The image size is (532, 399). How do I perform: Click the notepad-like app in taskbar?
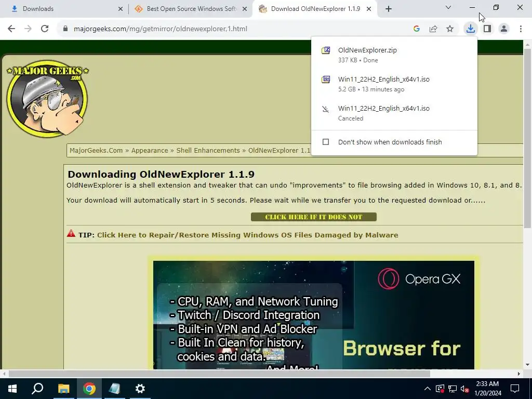[x=114, y=389]
